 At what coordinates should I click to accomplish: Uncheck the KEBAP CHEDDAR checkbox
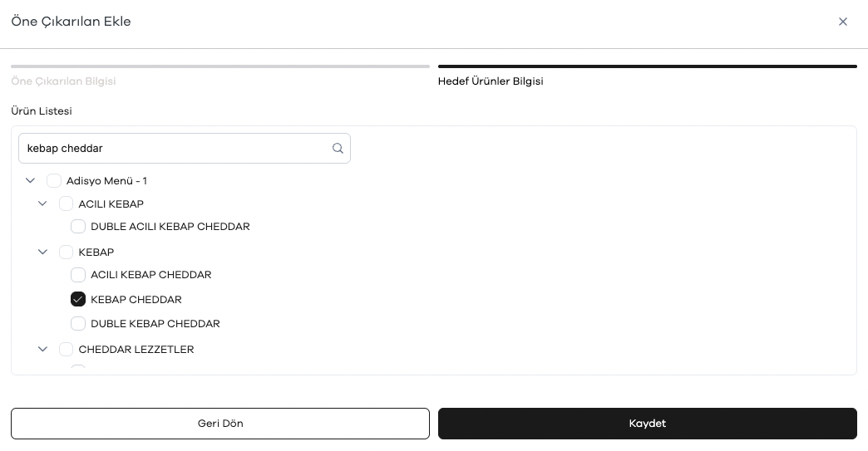78,299
